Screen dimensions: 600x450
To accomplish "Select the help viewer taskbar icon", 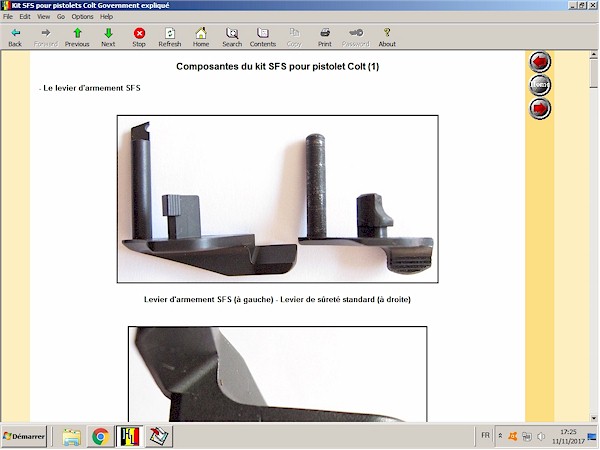I will (x=130, y=436).
